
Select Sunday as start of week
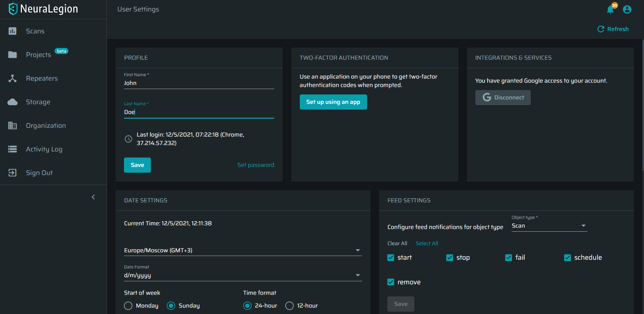(x=171, y=306)
